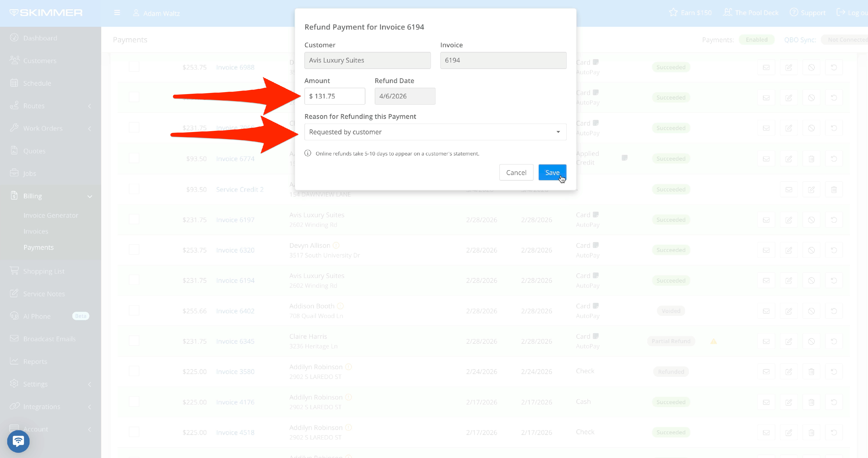Screen dimensions: 868x458
Task: Click email icon for Invoice 6320 row
Action: tap(766, 250)
